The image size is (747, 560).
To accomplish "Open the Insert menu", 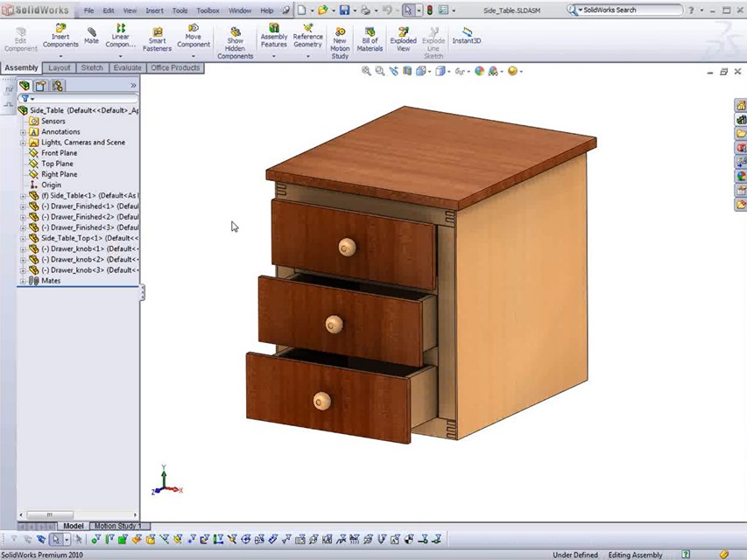I will (x=154, y=10).
